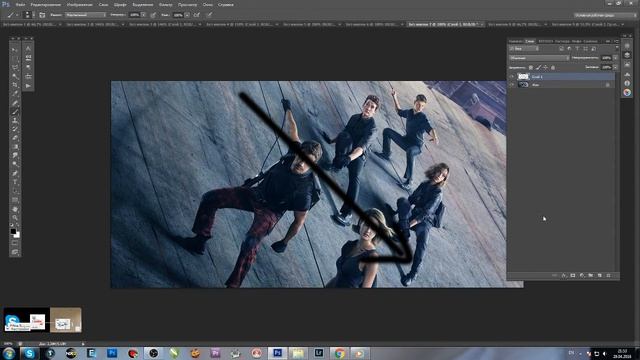Open the workspace switcher dropdown
This screenshot has height=360, width=640.
click(605, 15)
